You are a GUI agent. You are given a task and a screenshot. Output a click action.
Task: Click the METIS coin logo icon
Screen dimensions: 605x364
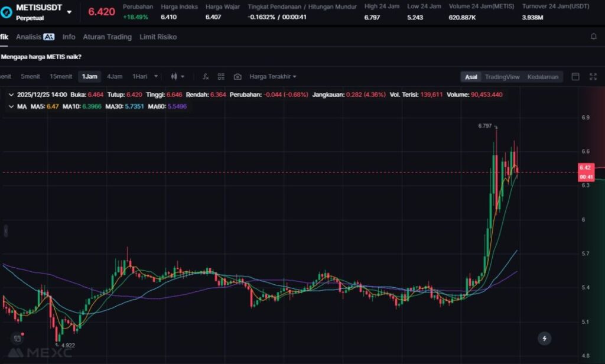click(8, 11)
